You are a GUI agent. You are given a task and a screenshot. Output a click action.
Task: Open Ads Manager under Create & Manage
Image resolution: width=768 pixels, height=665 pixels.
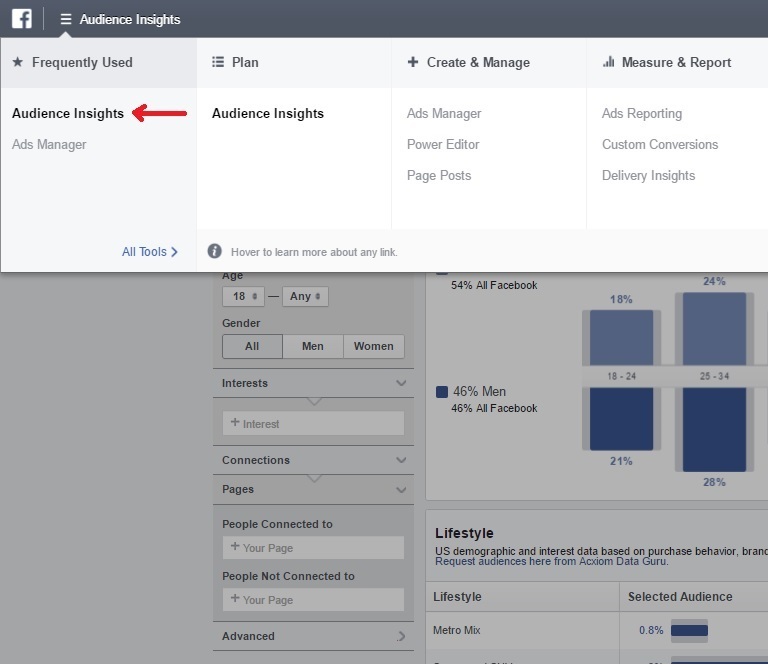(444, 114)
